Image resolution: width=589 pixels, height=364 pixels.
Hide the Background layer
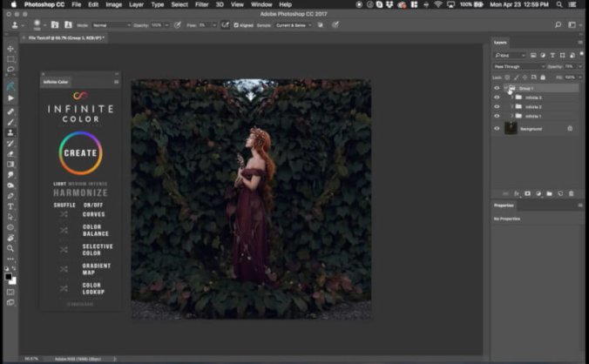coord(497,128)
